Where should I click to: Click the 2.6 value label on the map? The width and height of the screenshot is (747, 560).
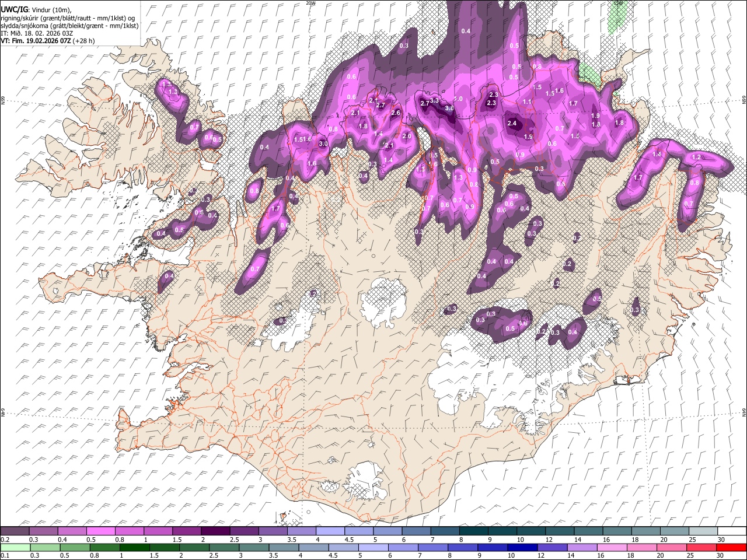point(396,113)
